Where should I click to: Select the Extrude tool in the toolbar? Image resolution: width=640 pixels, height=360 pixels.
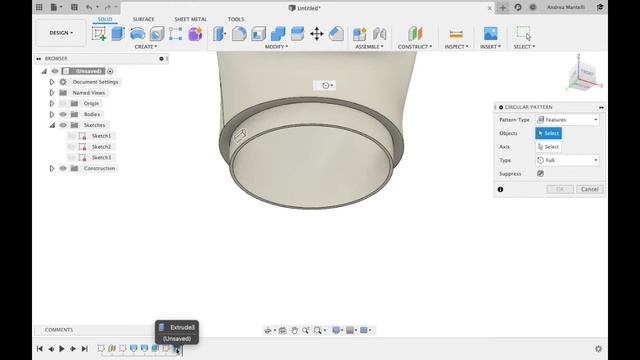click(118, 33)
